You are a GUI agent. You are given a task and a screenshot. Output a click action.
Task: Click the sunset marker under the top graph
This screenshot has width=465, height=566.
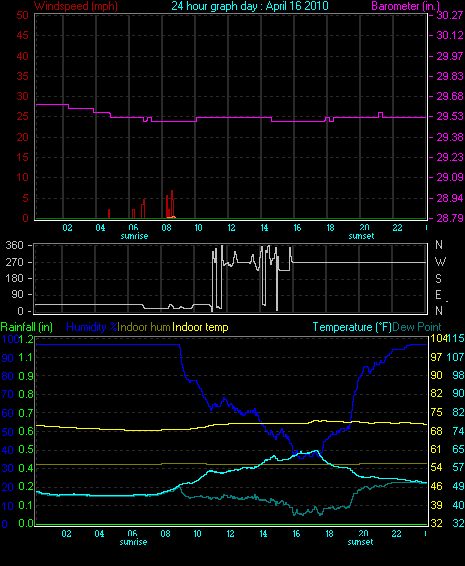361,236
